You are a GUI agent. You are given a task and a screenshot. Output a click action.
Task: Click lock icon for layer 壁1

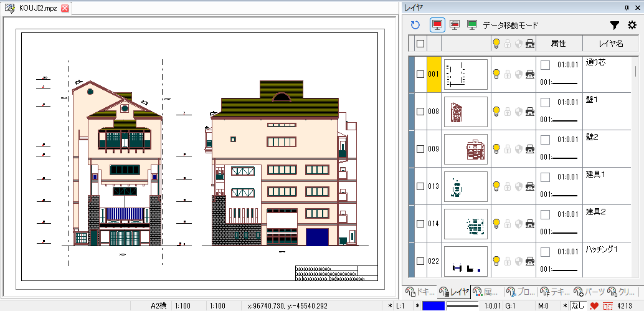pos(508,112)
